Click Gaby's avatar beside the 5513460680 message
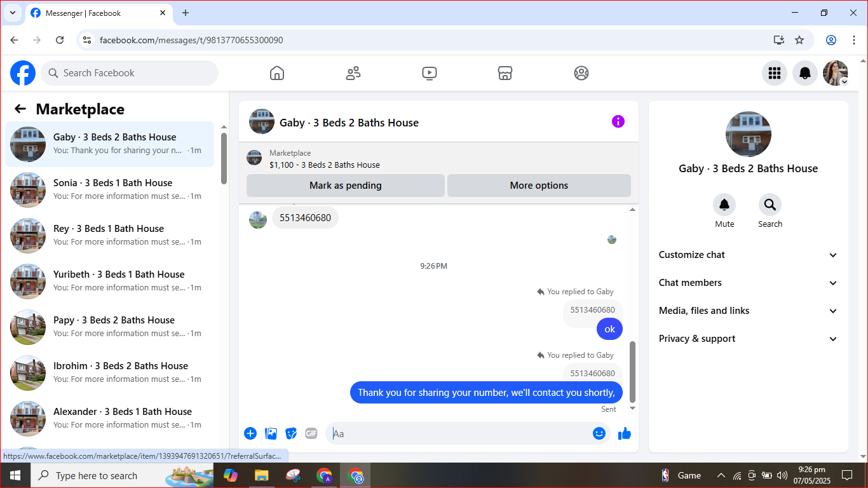The width and height of the screenshot is (868, 488). pyautogui.click(x=258, y=220)
